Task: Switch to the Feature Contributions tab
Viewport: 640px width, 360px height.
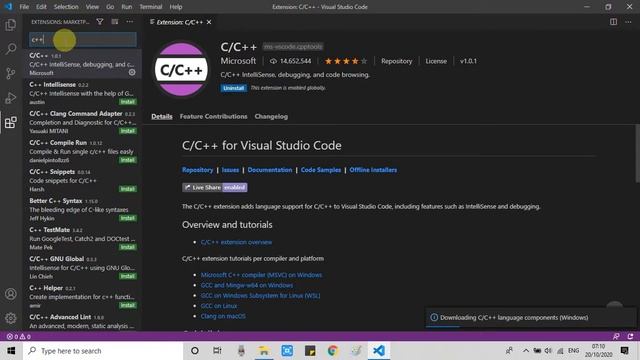Action: (213, 116)
